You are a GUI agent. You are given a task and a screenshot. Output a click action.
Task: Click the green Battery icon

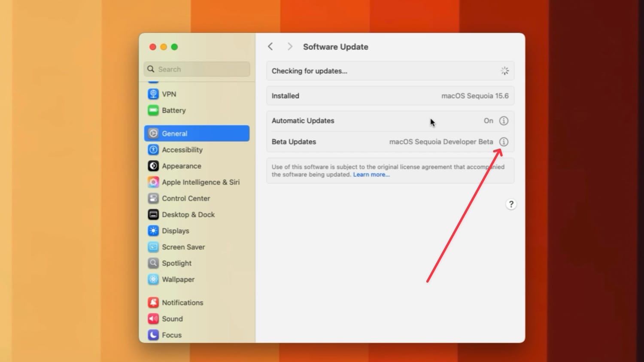pyautogui.click(x=153, y=110)
